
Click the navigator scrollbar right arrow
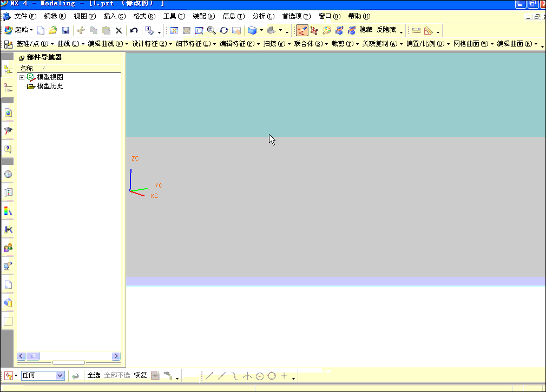(x=116, y=356)
